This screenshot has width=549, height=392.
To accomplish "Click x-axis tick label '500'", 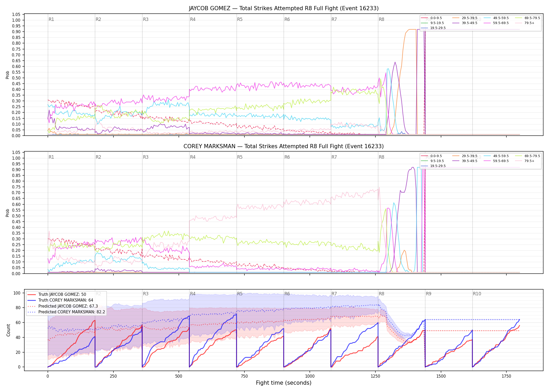I will [x=179, y=376].
